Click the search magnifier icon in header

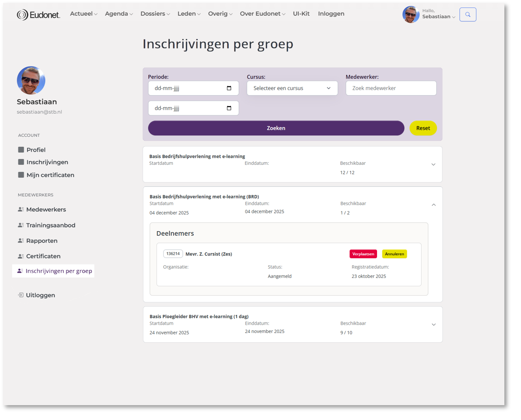(468, 14)
